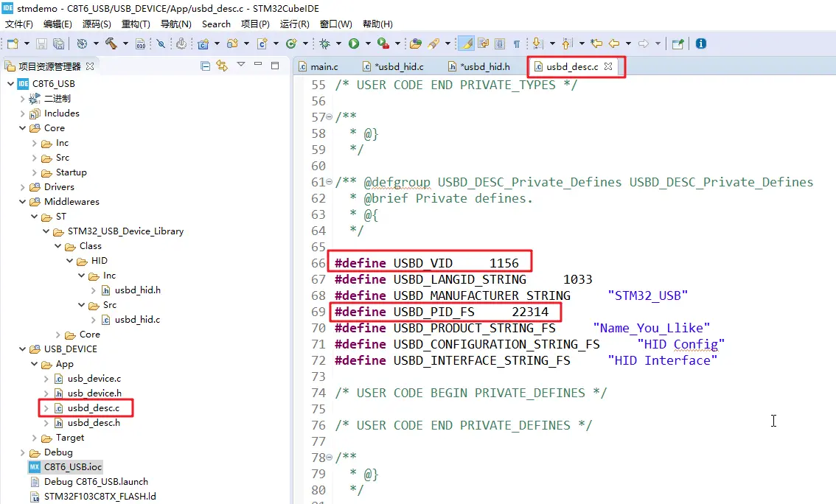Toggle Mark Occurrences highlighter icon
836x504 pixels.
tap(465, 43)
